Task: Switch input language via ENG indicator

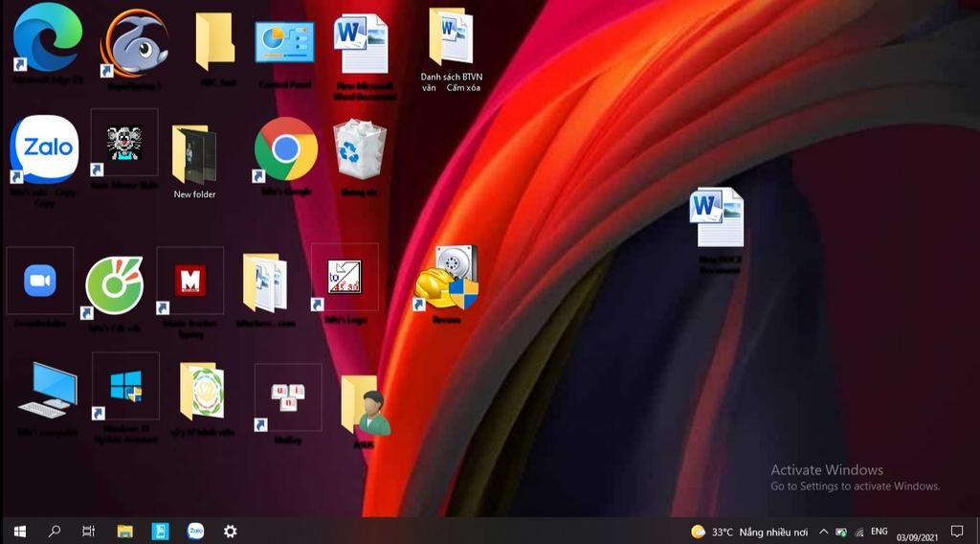Action: pos(880,532)
